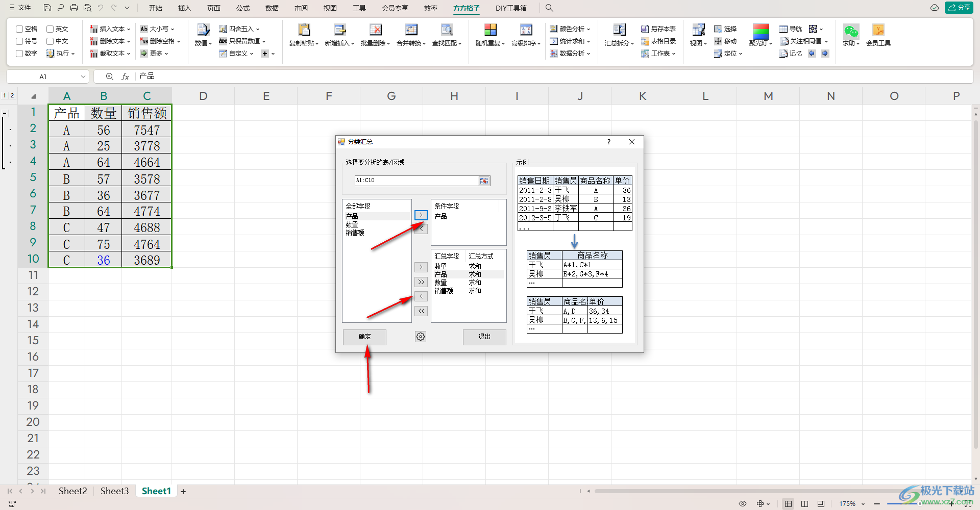Click the 高级排序 icon
980x510 pixels.
click(526, 30)
